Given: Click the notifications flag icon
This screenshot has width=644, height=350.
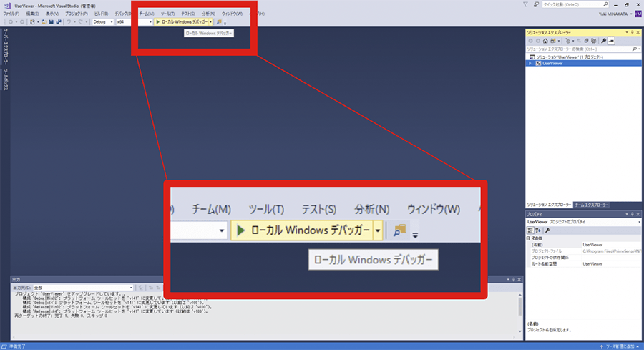Looking at the screenshot, I should [525, 4].
